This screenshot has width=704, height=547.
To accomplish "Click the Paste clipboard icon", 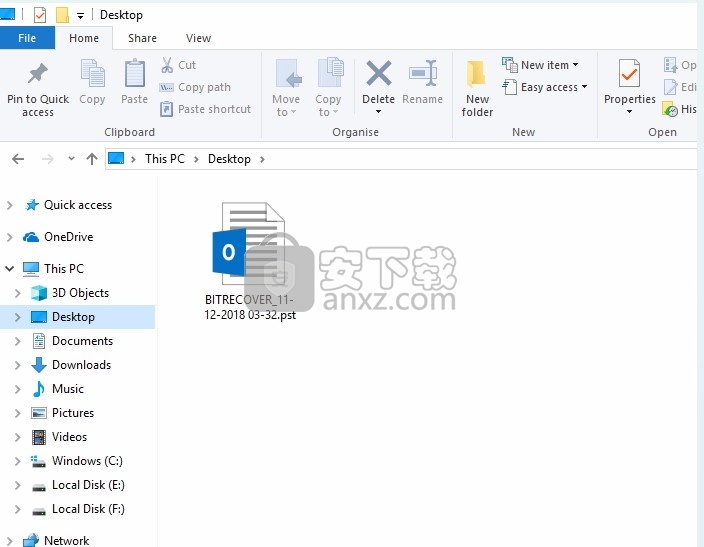I will tap(135, 73).
